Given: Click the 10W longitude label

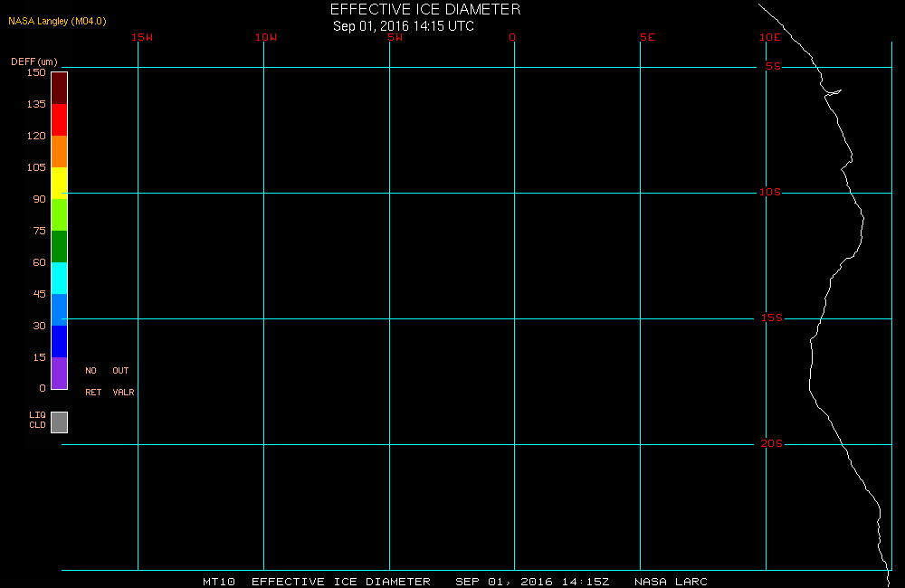Looking at the screenshot, I should click(266, 37).
